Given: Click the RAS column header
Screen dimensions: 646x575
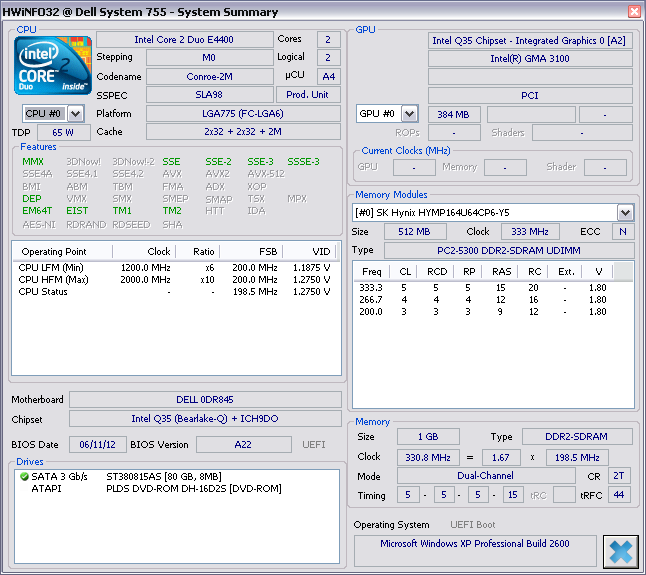Looking at the screenshot, I should click(500, 271).
